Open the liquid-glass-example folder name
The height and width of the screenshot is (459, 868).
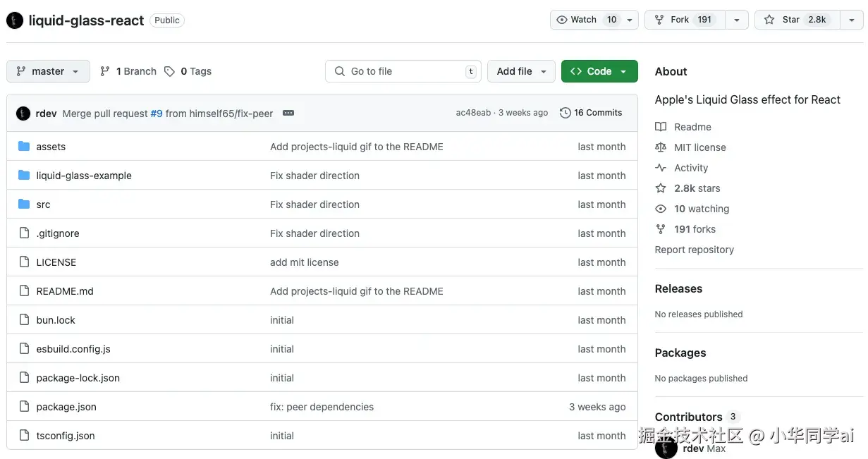coord(84,176)
